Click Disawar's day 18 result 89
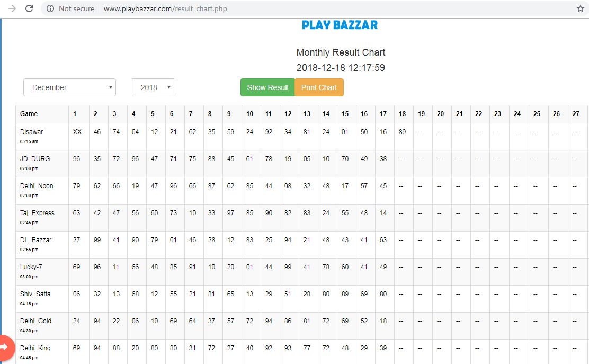The height and width of the screenshot is (364, 589). (x=403, y=131)
